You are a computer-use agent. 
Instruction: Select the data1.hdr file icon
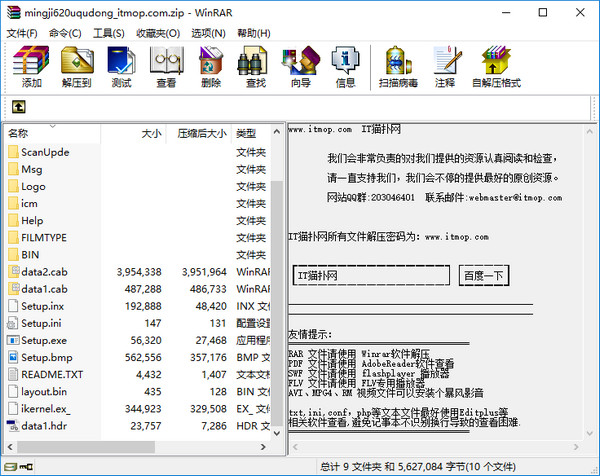coord(13,426)
